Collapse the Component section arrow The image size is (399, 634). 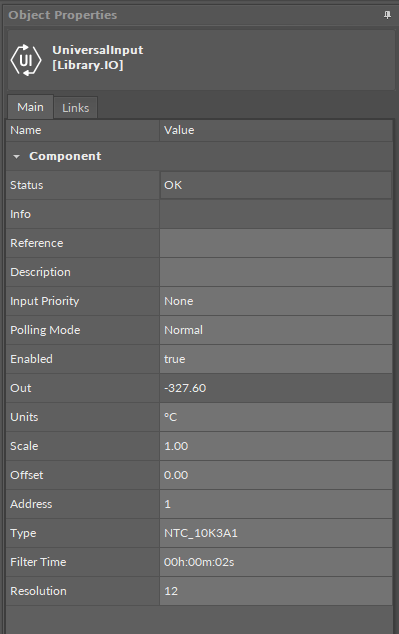pyautogui.click(x=16, y=156)
